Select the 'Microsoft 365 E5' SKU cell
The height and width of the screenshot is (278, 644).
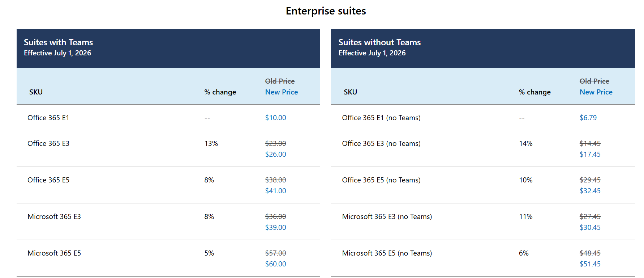pyautogui.click(x=54, y=253)
